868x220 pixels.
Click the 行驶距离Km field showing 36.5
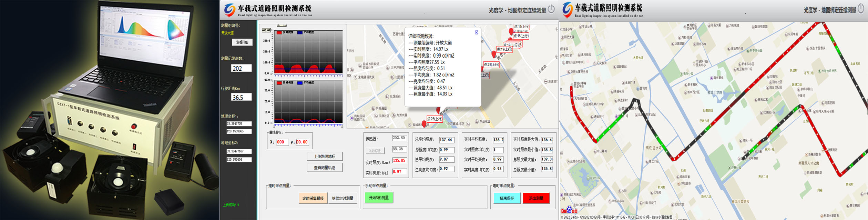click(x=241, y=97)
